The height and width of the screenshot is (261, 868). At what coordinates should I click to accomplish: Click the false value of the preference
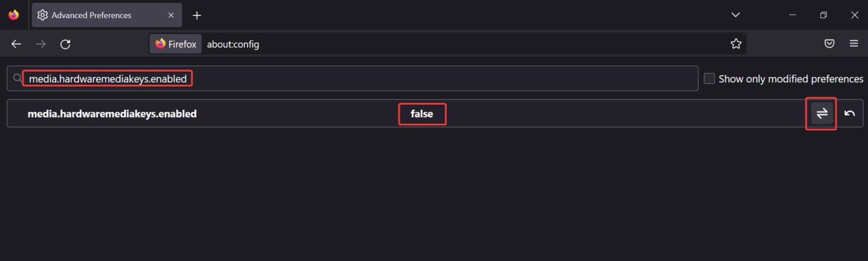coord(422,114)
